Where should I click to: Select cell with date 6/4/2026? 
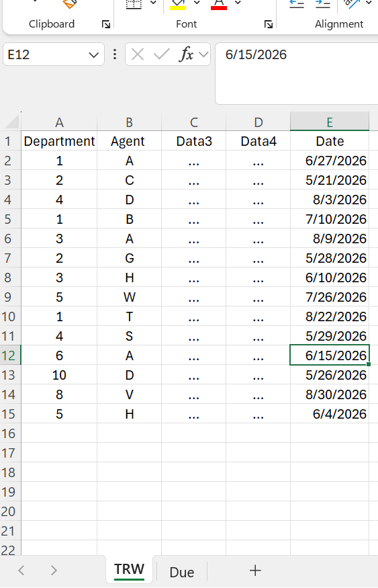click(x=330, y=415)
